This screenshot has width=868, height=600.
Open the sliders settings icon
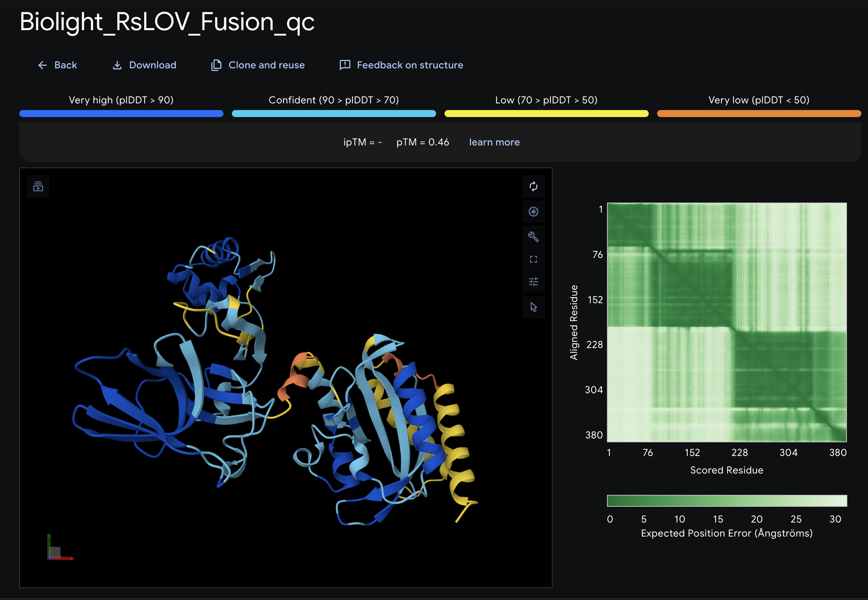533,281
